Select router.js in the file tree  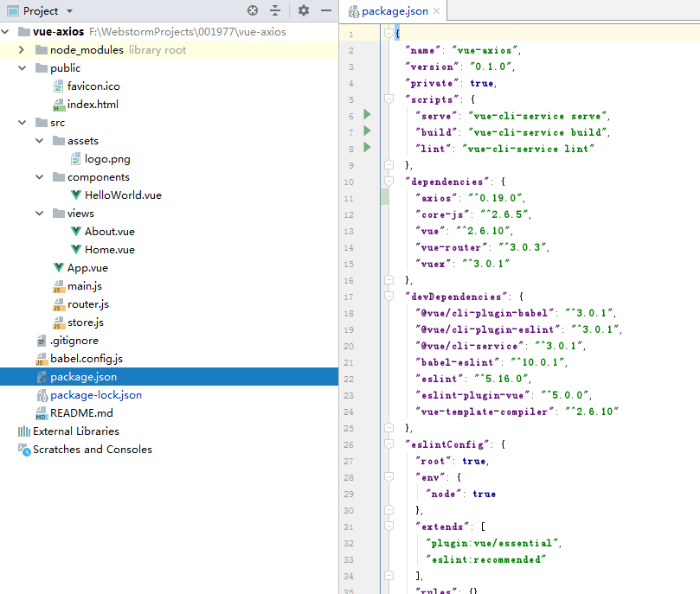point(87,304)
